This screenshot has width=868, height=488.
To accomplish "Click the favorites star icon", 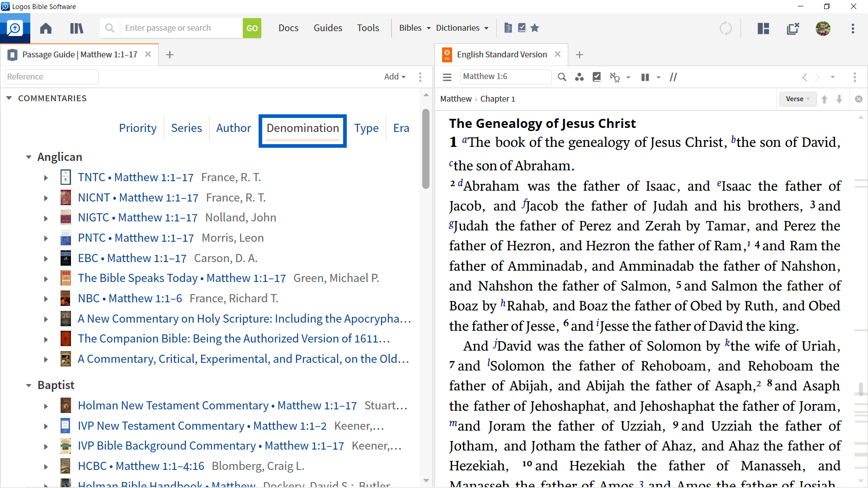I will (x=535, y=28).
